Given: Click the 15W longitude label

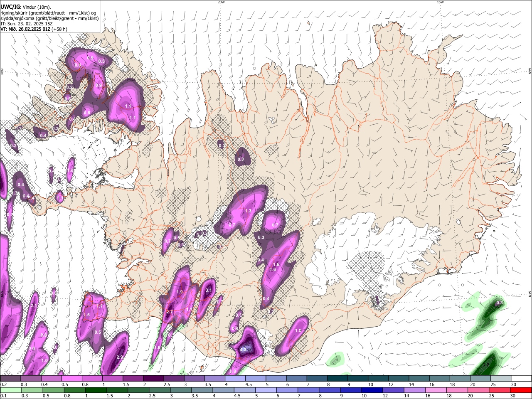Looking at the screenshot, I should point(440,2).
